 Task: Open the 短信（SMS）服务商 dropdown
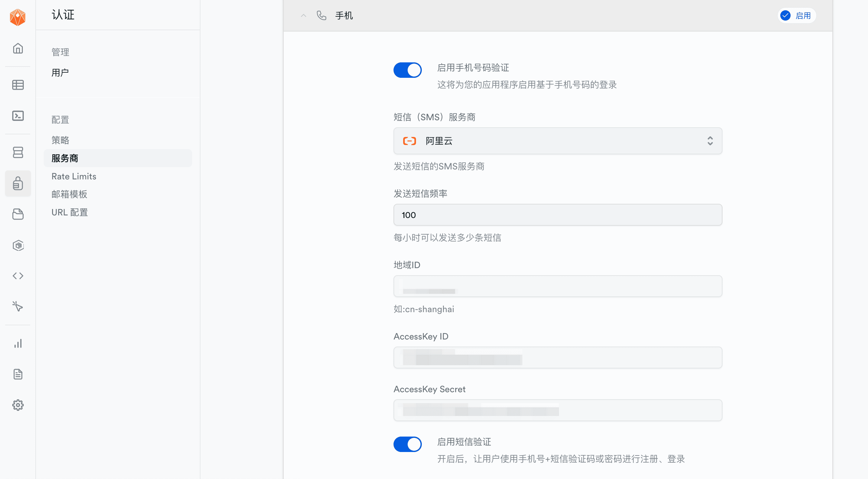pyautogui.click(x=558, y=141)
